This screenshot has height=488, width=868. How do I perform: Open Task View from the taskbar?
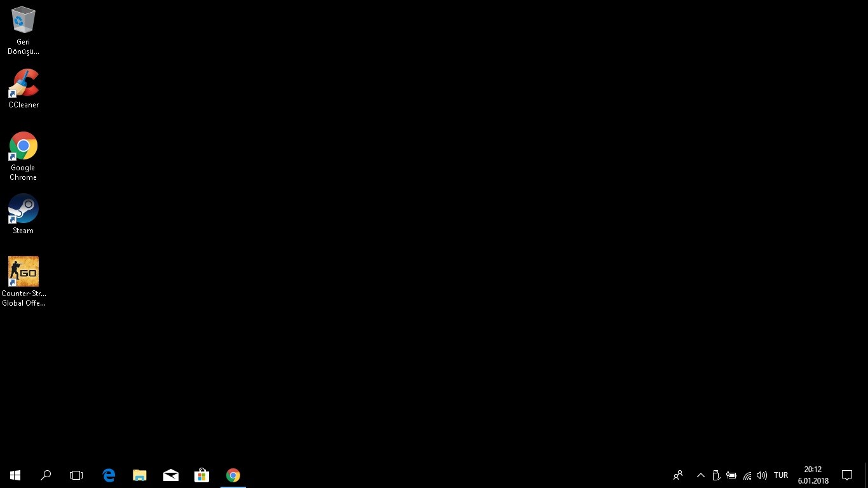[x=76, y=475]
